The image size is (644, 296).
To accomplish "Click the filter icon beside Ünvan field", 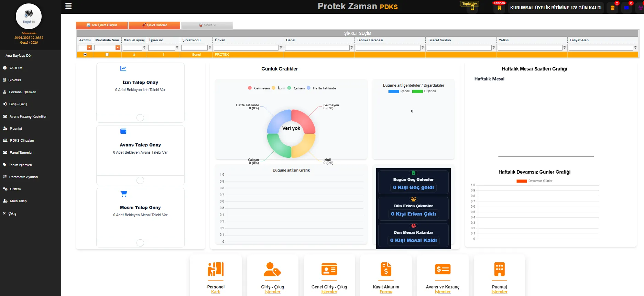I will (x=281, y=48).
